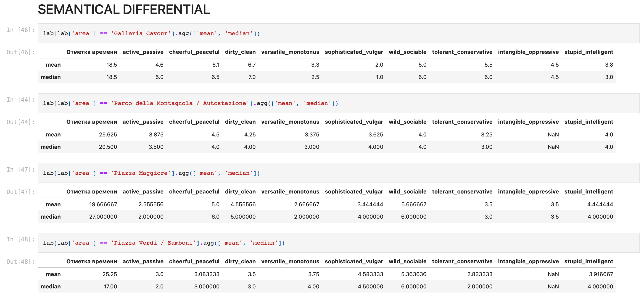Viewport: 644px width, 298px height.
Task: Click the In [48] cell prompt
Action: click(x=21, y=239)
